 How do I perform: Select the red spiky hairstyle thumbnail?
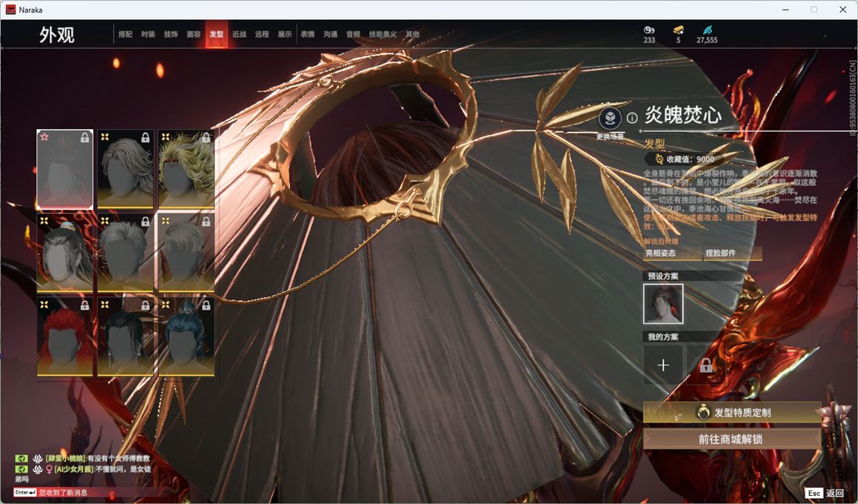click(65, 336)
